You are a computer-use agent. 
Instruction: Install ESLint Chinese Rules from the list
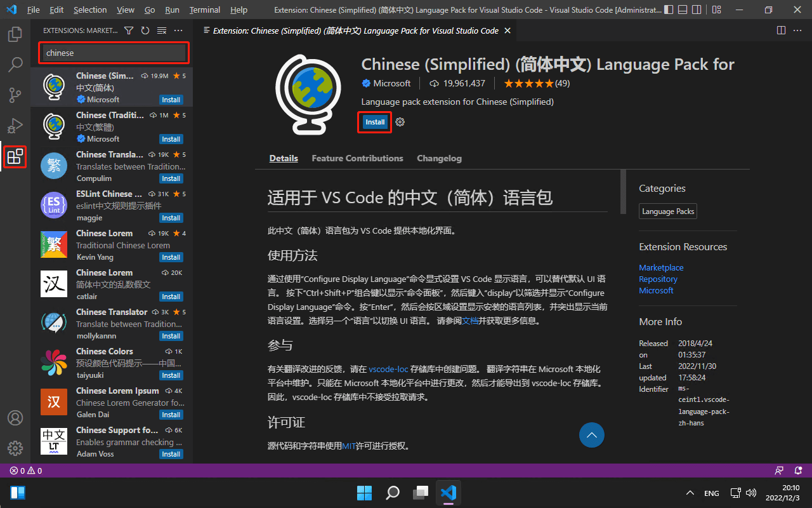point(171,218)
